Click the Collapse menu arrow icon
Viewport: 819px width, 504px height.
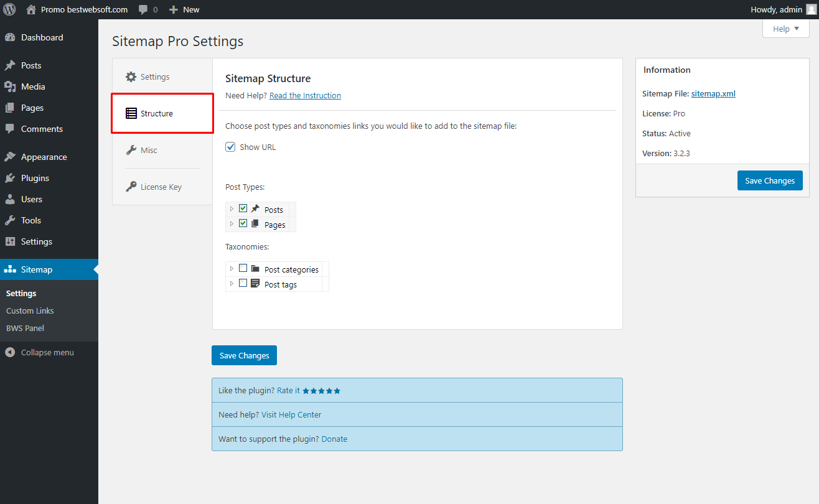[x=10, y=352]
